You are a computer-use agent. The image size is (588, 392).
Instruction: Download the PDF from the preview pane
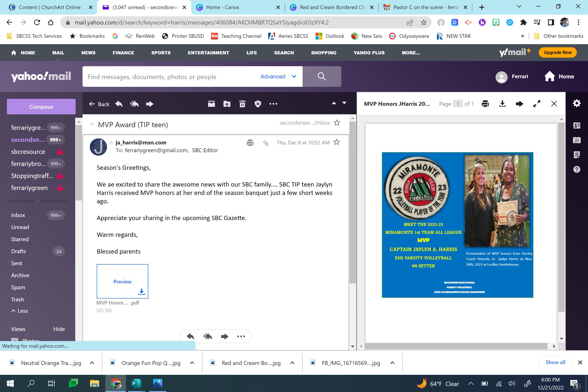pos(502,104)
